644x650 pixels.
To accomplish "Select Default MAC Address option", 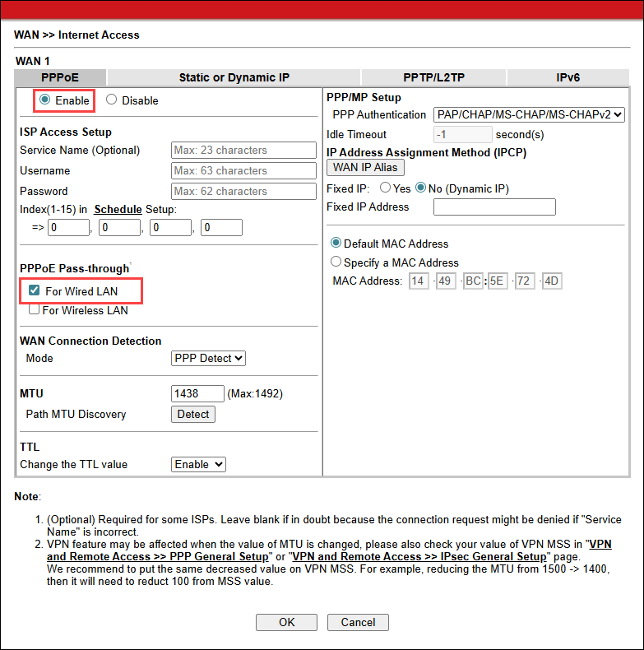I will (x=336, y=244).
